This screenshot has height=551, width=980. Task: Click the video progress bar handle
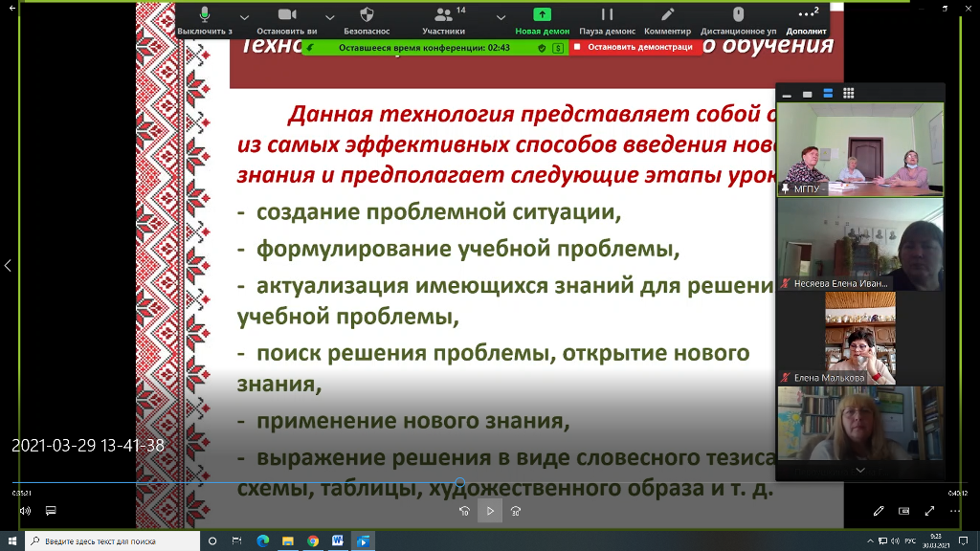[x=460, y=483]
